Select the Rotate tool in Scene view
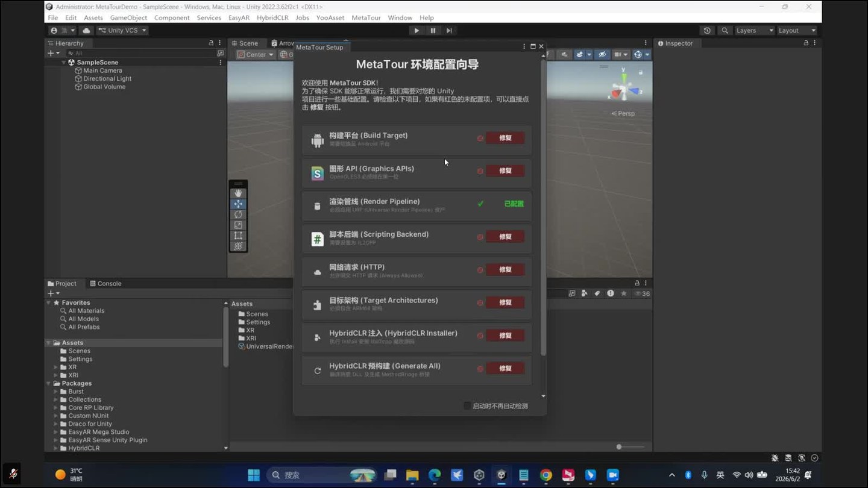Viewport: 868px width, 488px height. [238, 214]
